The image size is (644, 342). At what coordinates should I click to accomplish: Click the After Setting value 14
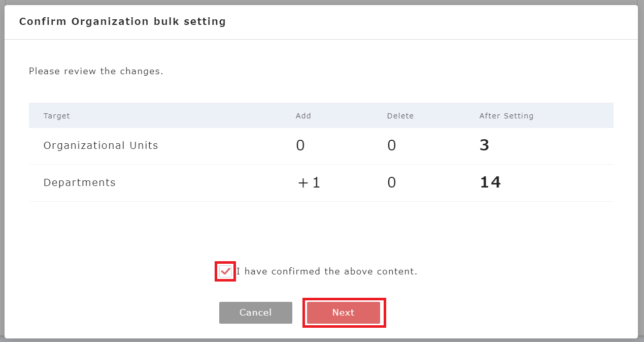(x=490, y=182)
